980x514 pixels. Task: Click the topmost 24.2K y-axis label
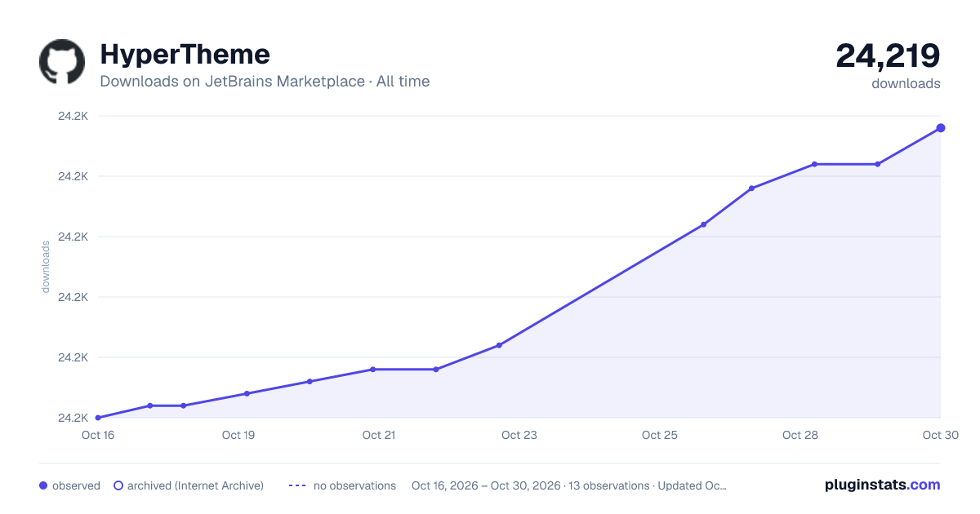[73, 116]
